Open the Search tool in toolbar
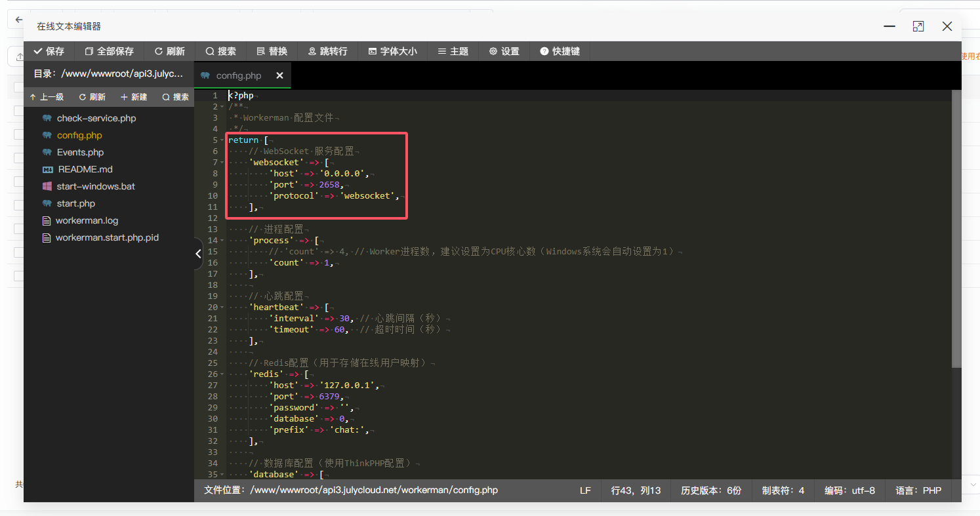The height and width of the screenshot is (516, 980). (220, 51)
